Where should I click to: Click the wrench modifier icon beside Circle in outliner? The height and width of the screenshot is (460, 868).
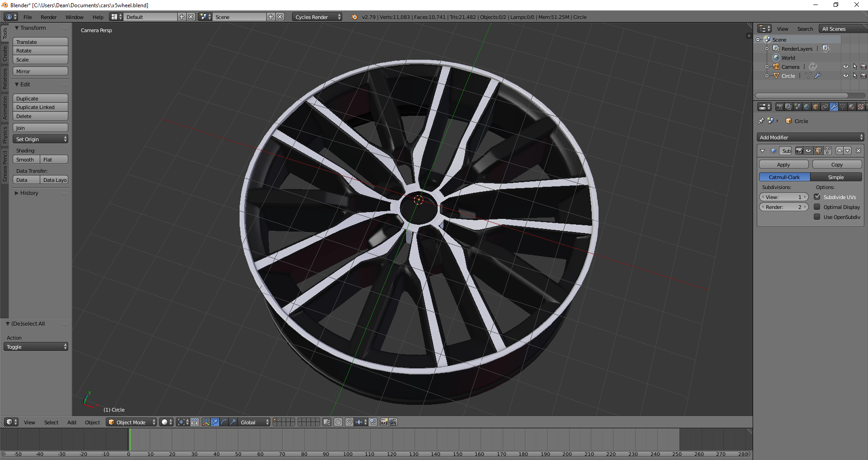point(818,76)
